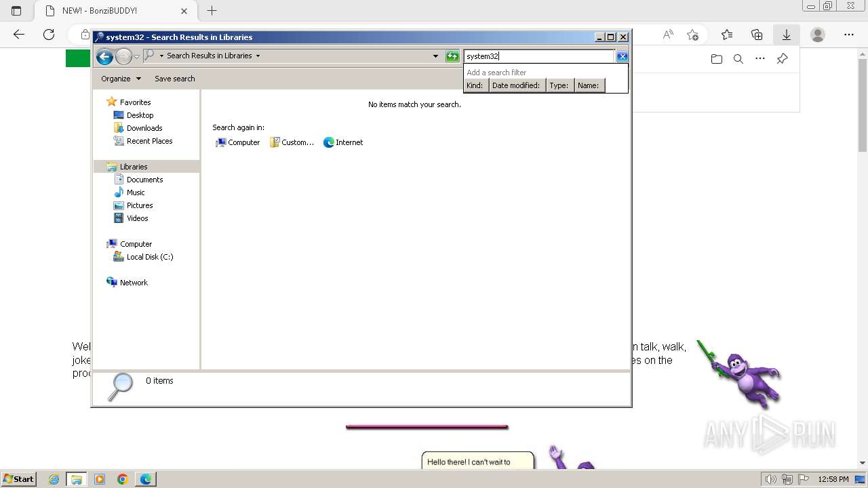Switch to Edge taskbar button
Viewport: 868px width, 488px height.
click(x=146, y=479)
